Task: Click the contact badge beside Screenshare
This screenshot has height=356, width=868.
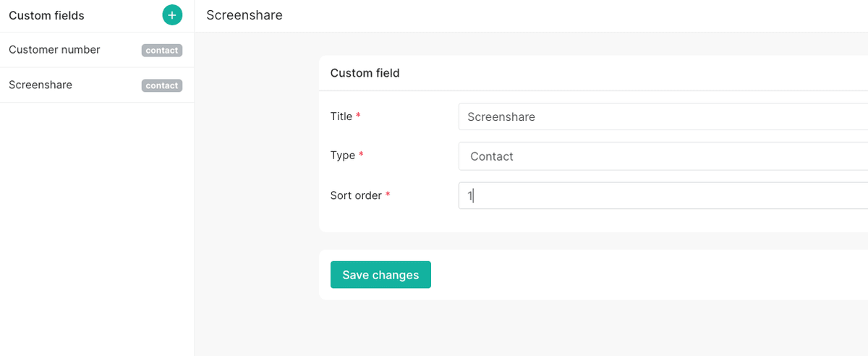Action: pos(162,85)
